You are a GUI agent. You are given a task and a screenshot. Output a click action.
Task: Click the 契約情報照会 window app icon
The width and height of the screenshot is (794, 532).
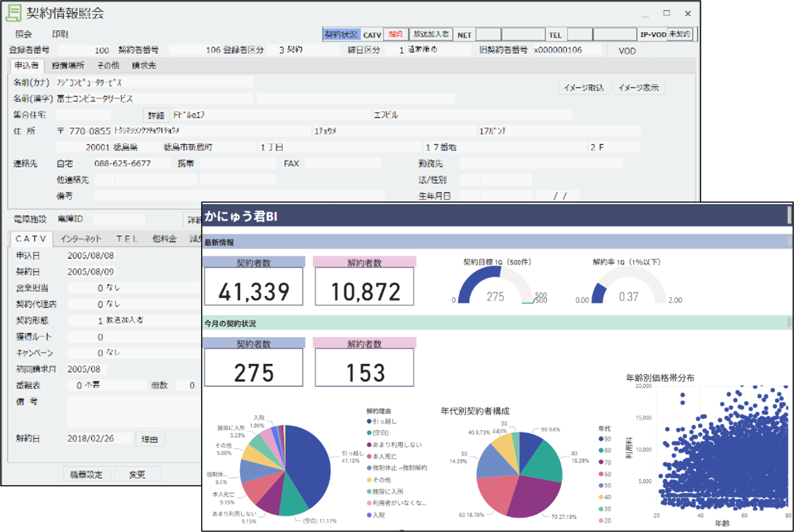[x=14, y=13]
